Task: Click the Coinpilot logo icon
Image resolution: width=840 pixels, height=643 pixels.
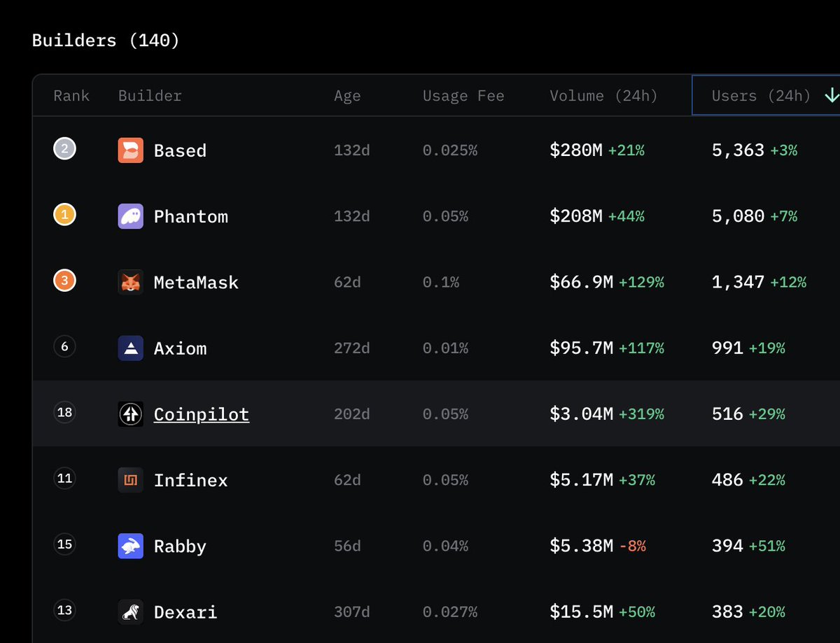Action: coord(131,414)
